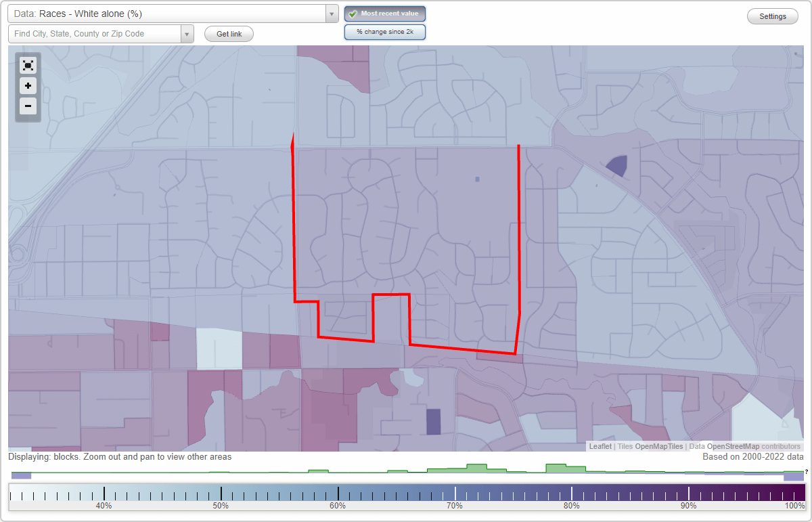Open the Settings panel

[x=772, y=16]
